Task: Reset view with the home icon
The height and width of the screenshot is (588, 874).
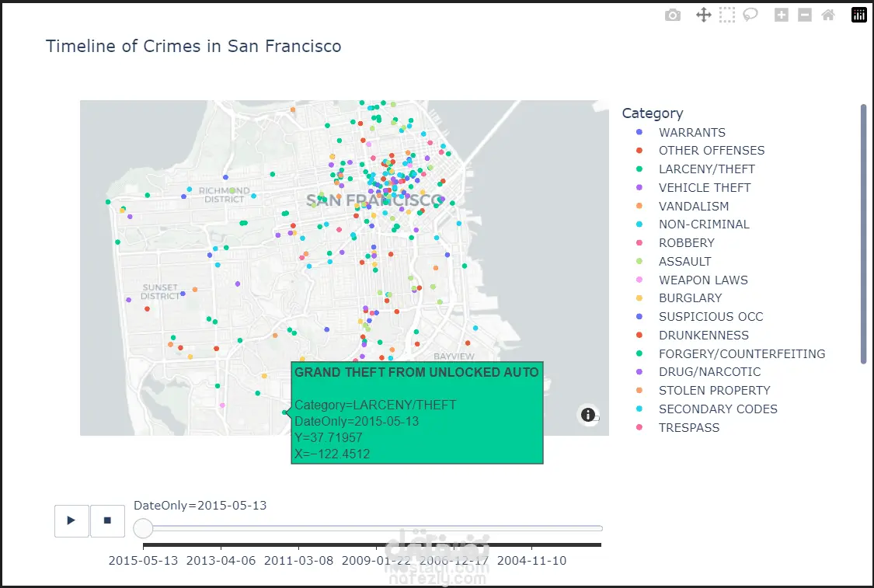Action: point(828,15)
